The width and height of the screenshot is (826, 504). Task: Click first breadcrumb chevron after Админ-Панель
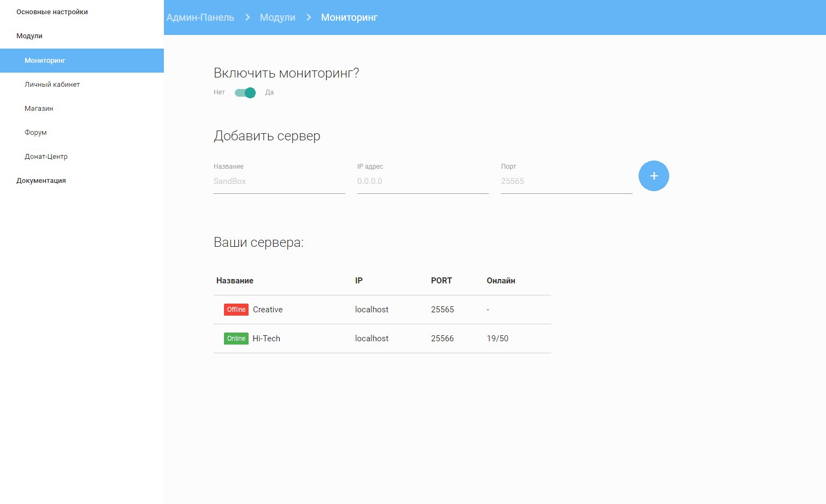pyautogui.click(x=247, y=17)
